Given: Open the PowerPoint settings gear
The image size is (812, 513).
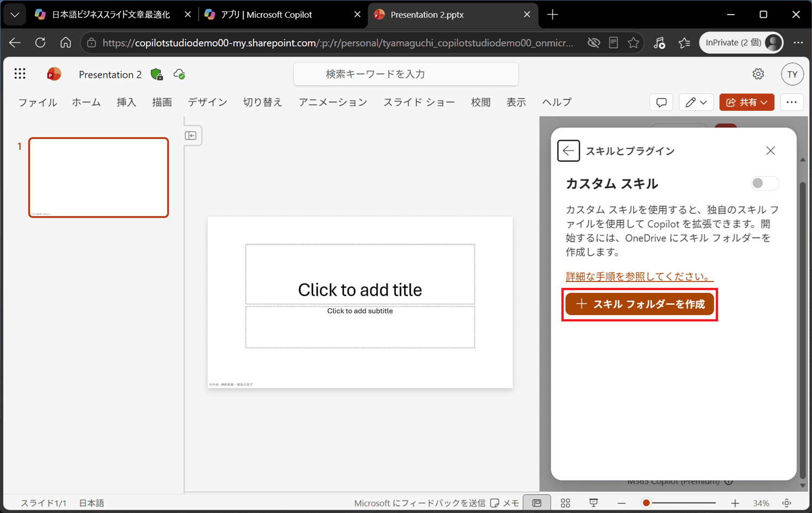Looking at the screenshot, I should (x=758, y=74).
